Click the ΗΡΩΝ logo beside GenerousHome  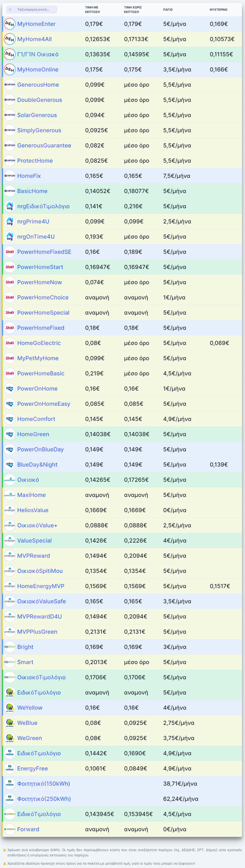pyautogui.click(x=10, y=84)
